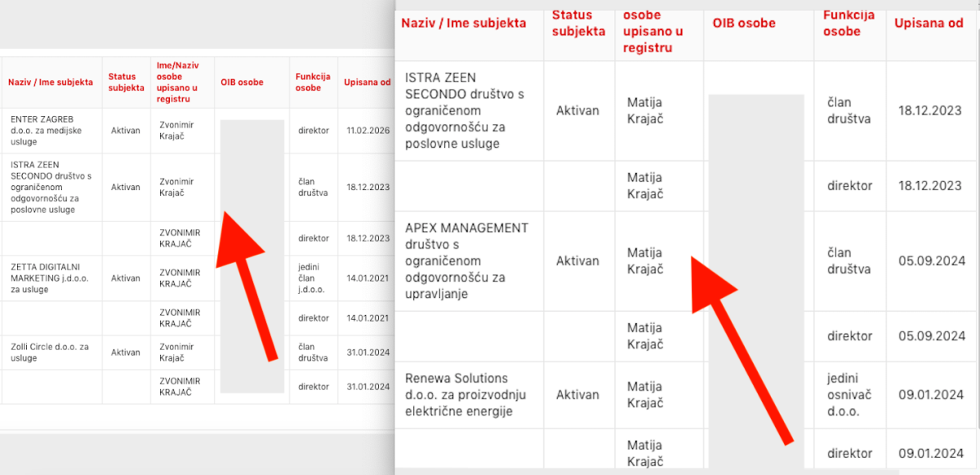Click 'Aktivan' status in the ZETTA DIGITALNI row
Viewport: 980px width, 475px height.
(x=126, y=277)
